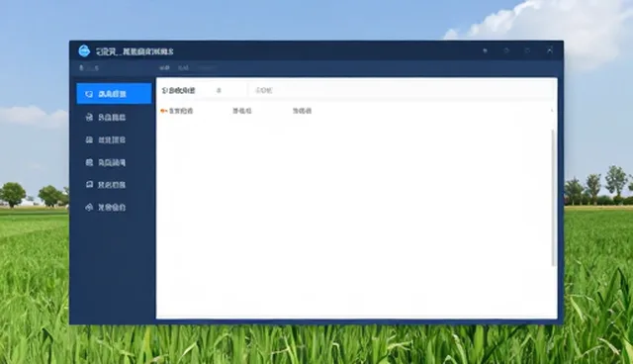Open the fourth sidebar menu item's icon

tap(89, 162)
